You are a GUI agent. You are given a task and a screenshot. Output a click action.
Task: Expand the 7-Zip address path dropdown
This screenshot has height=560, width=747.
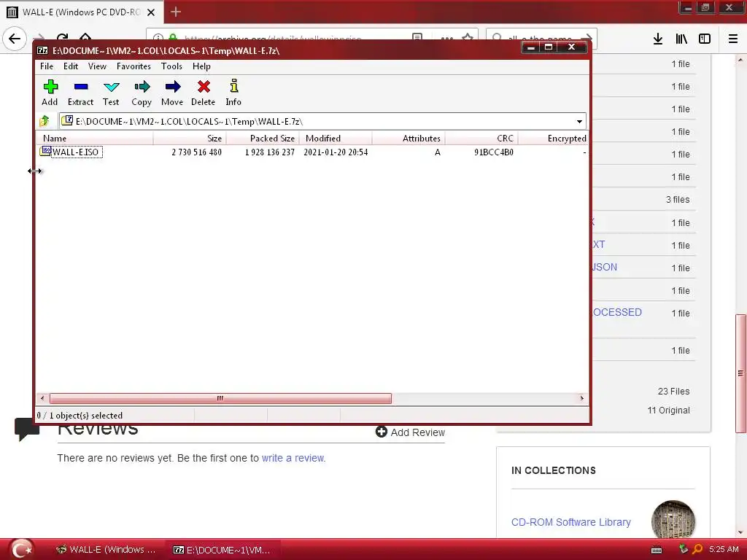(579, 122)
